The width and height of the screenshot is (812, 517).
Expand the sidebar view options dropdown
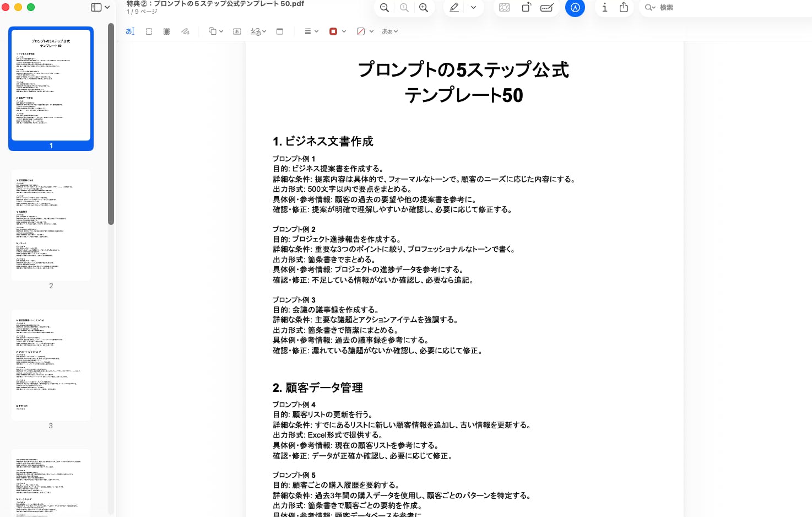(x=100, y=8)
